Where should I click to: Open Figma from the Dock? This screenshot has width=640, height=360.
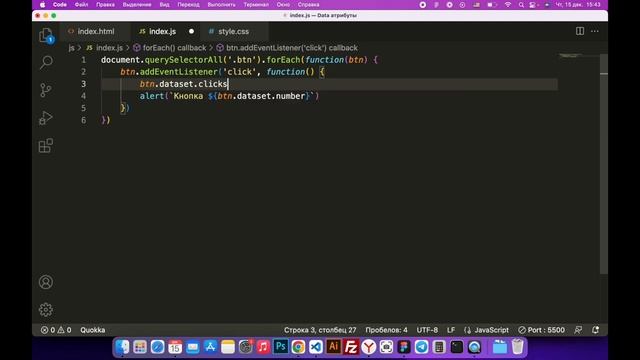click(404, 347)
